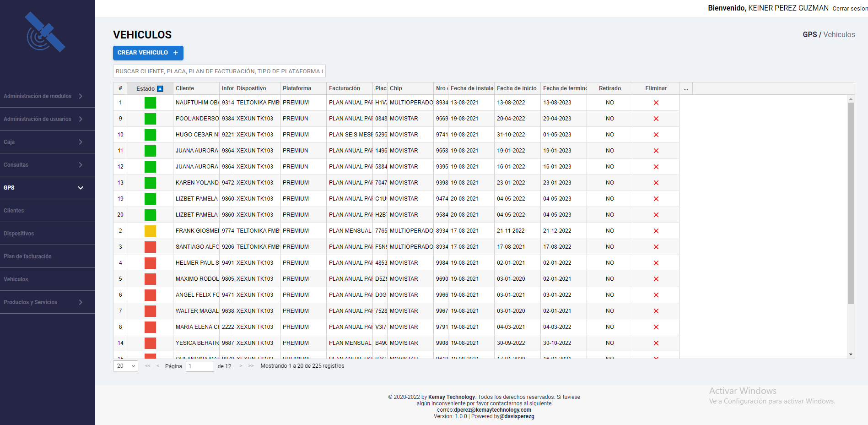Click yellow status swatch for FRANK GIOSMER
Image resolution: width=868 pixels, height=425 pixels.
point(150,231)
